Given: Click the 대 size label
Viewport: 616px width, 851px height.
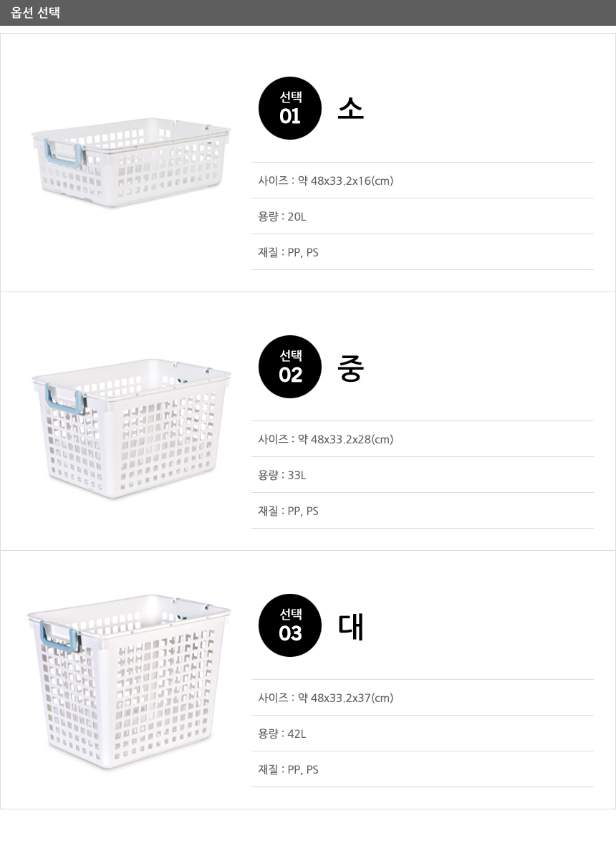Looking at the screenshot, I should click(x=350, y=626).
